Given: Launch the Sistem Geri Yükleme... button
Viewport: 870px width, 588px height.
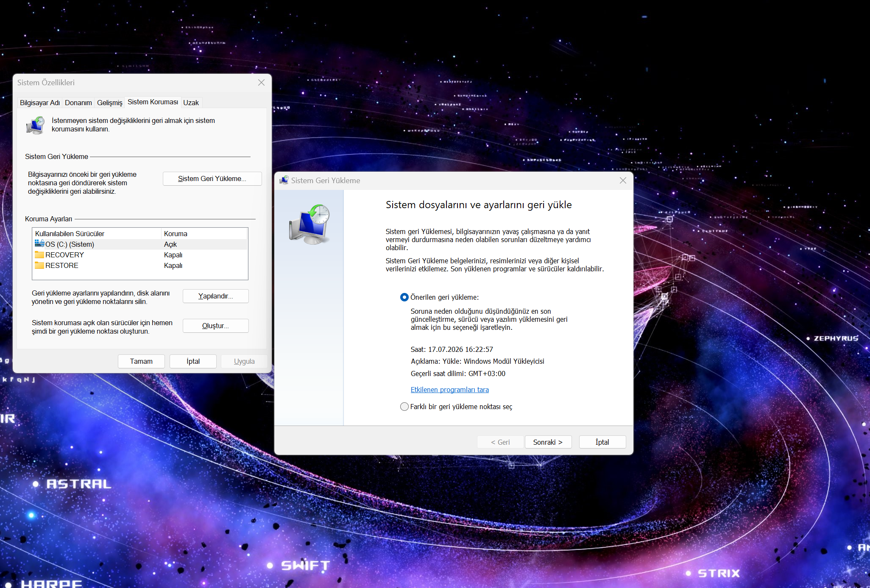Looking at the screenshot, I should tap(212, 178).
